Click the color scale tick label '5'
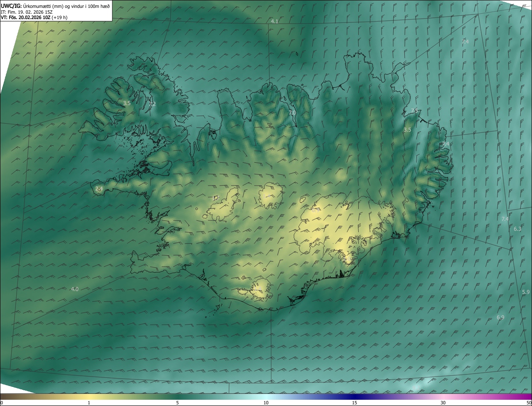This screenshot has height=406, width=532. pyautogui.click(x=177, y=403)
